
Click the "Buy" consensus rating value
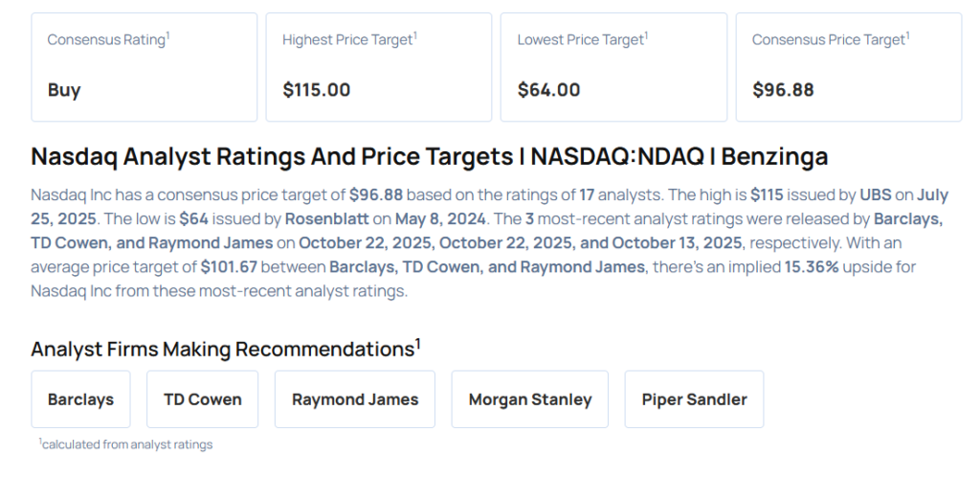[x=64, y=90]
